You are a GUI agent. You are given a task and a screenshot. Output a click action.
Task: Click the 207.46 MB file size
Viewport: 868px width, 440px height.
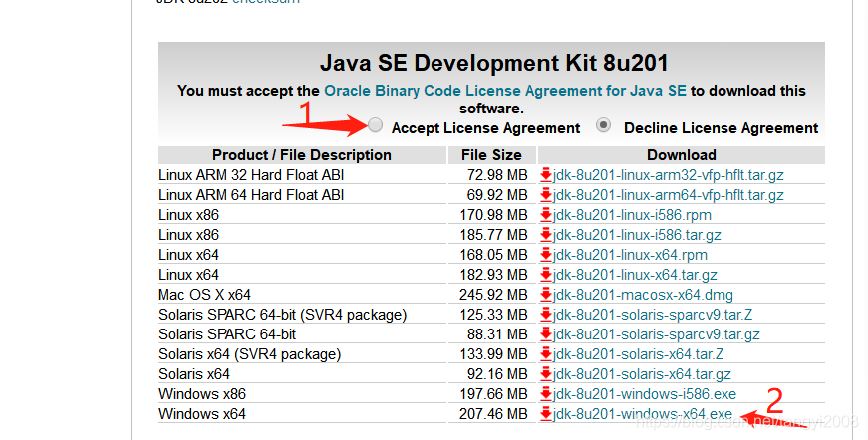point(493,414)
